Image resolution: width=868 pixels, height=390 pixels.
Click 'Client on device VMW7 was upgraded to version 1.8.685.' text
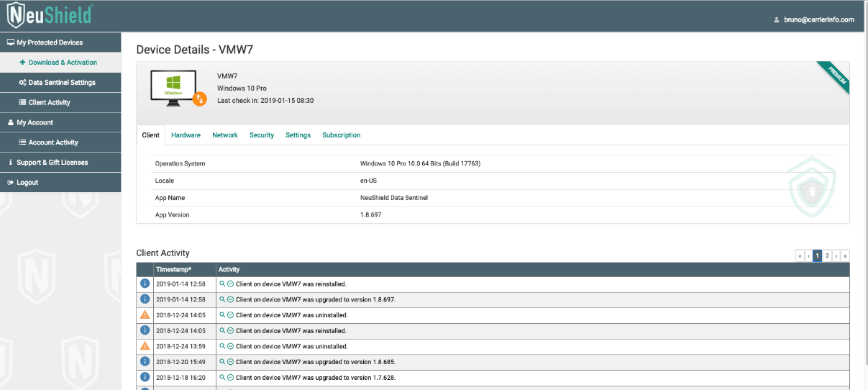point(316,361)
